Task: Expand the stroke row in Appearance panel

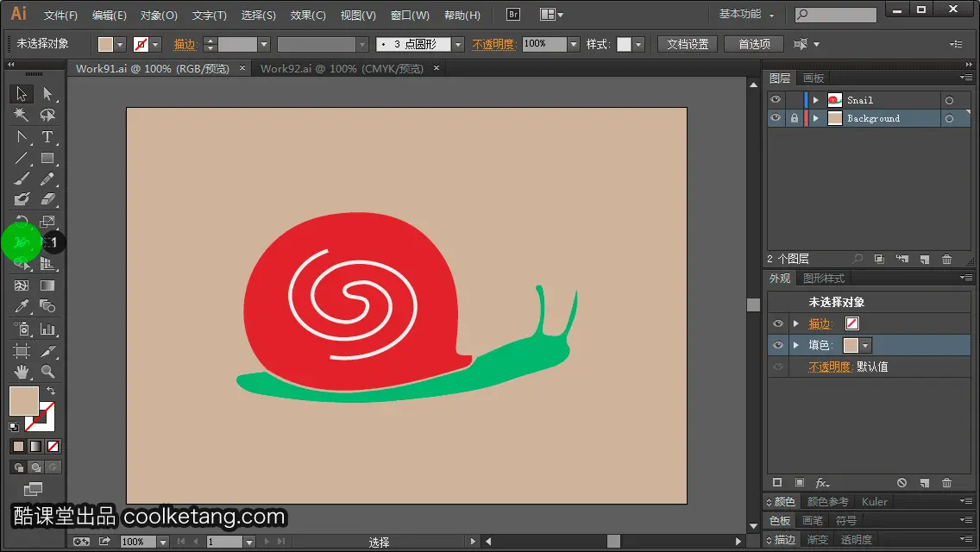Action: point(796,323)
